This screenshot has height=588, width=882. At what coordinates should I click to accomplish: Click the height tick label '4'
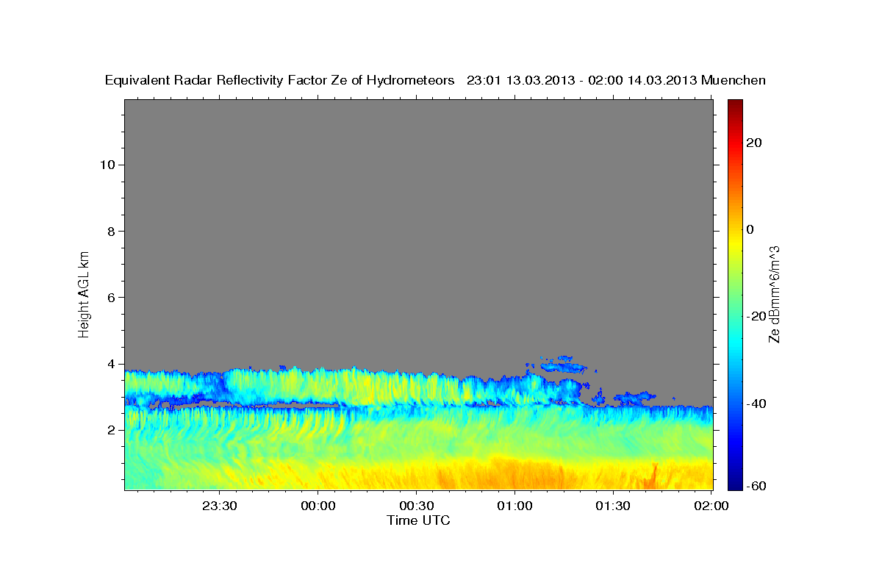pos(110,364)
